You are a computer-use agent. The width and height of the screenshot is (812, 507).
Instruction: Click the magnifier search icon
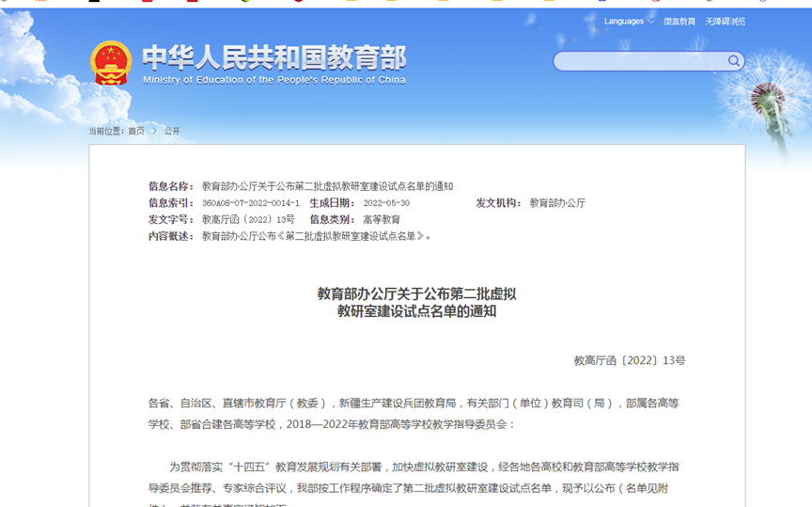coord(734,61)
